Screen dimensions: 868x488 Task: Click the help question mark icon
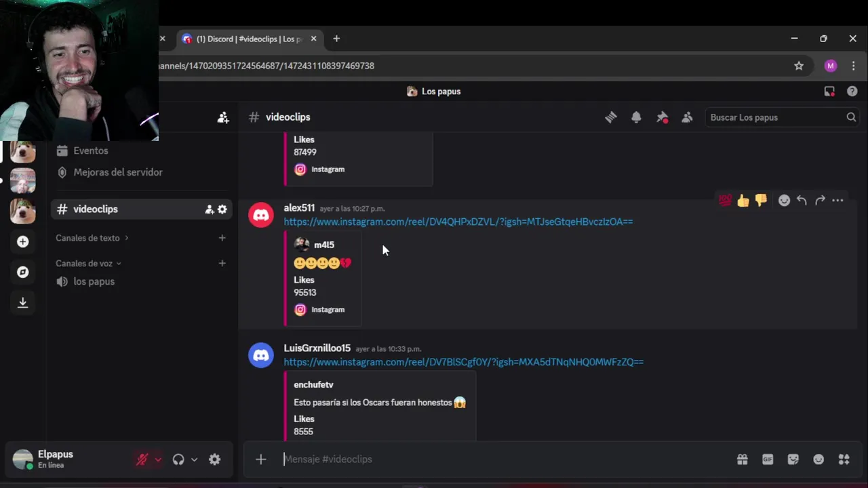pos(852,91)
